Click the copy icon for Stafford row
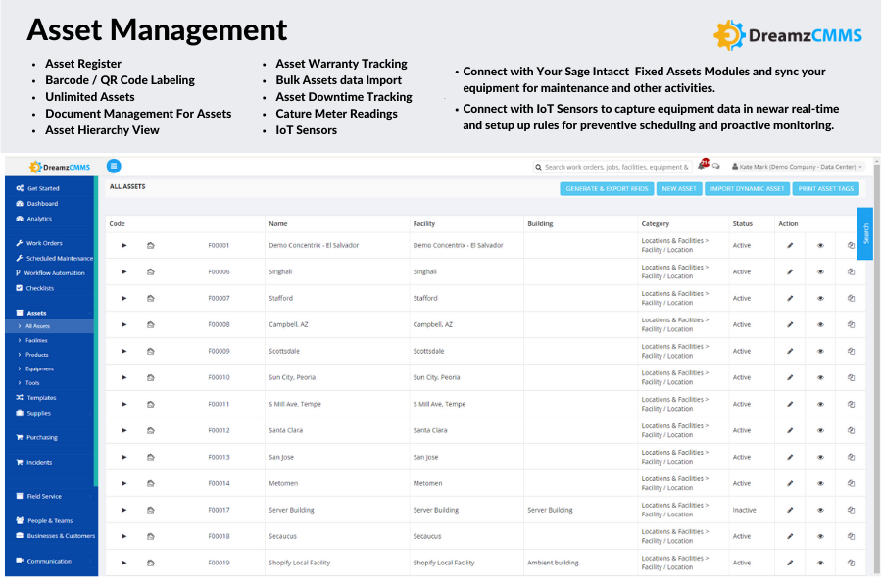Image resolution: width=882 pixels, height=588 pixels. coord(851,298)
